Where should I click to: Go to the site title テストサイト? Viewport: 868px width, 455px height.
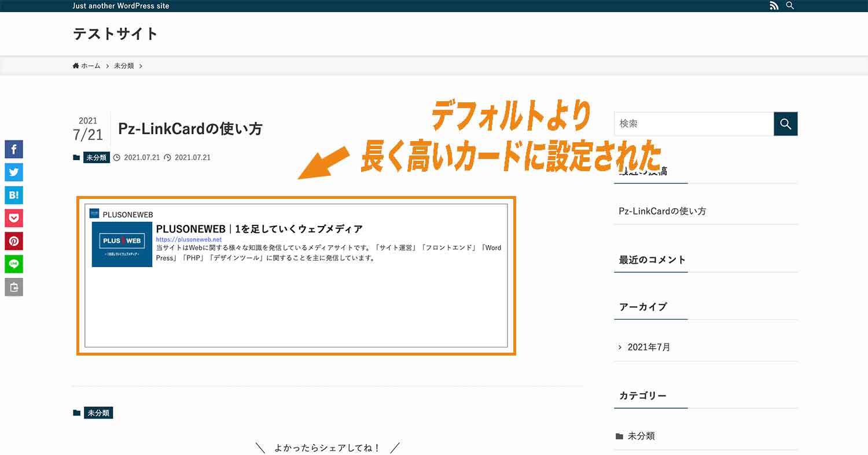click(x=115, y=34)
